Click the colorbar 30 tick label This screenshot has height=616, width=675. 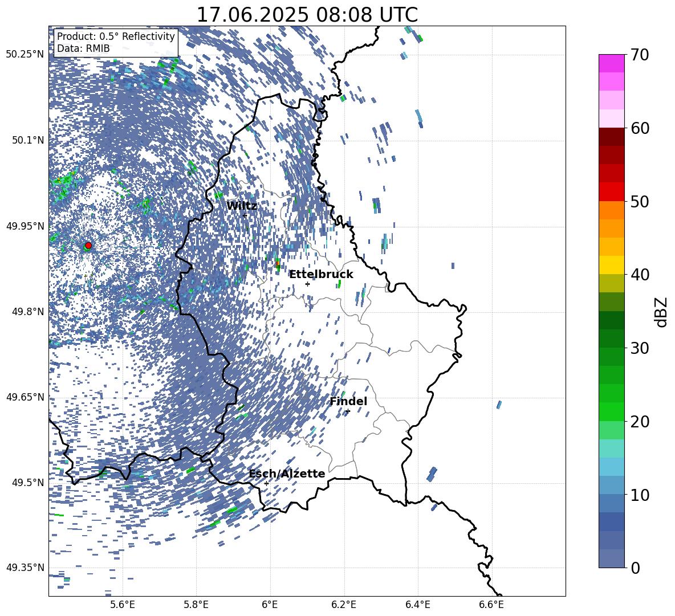640,348
